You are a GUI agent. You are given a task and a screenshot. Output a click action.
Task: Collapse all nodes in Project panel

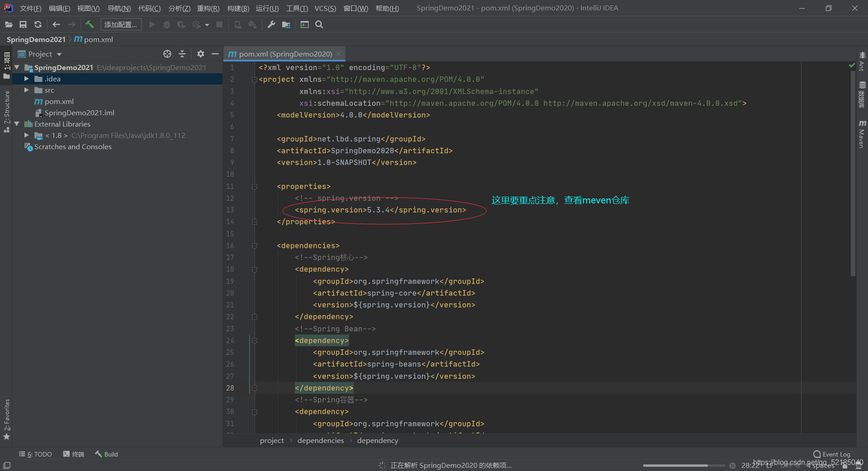click(x=182, y=54)
